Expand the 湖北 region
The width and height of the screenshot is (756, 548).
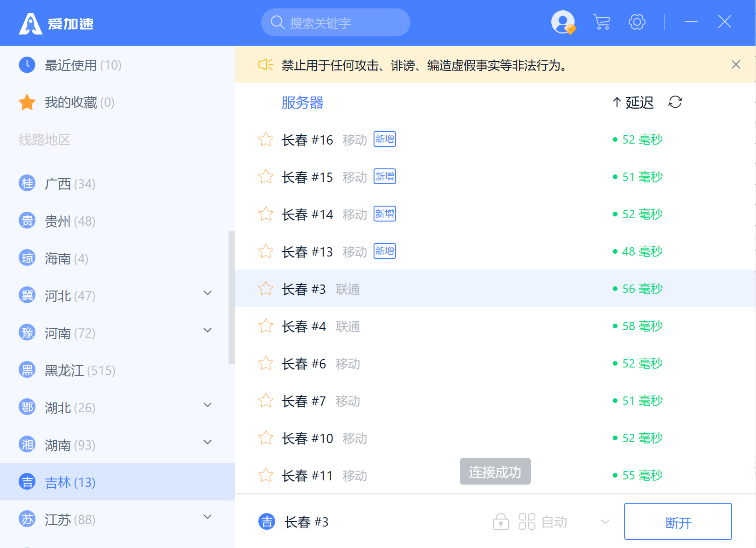208,405
